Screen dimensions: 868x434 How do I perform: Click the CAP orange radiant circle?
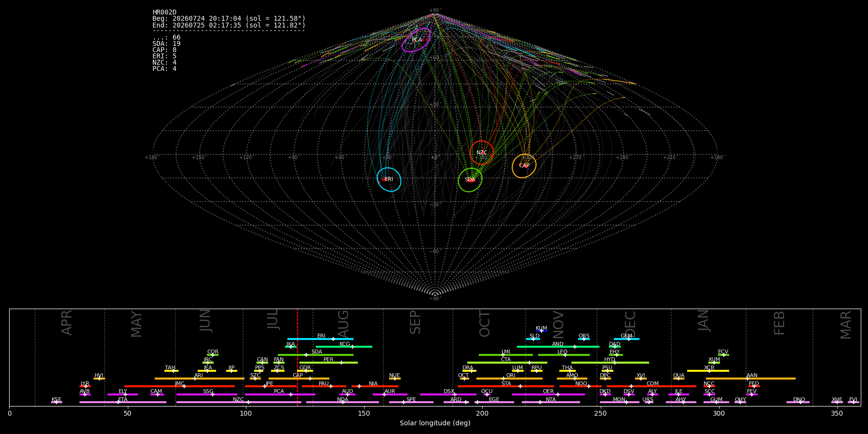coord(524,166)
